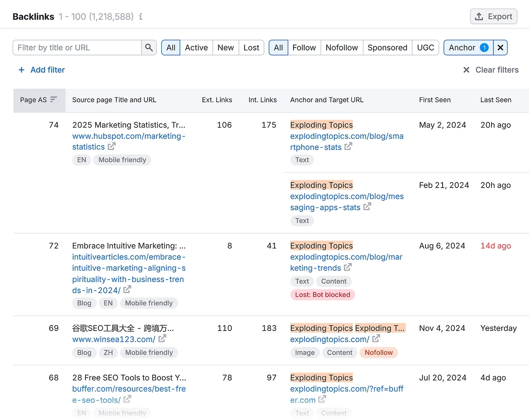Click 28 Free SEO Tools title

coord(129,377)
